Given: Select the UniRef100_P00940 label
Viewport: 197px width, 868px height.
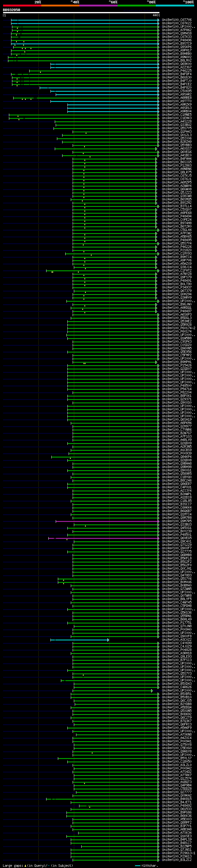Looking at the screenshot, I should [x=176, y=629].
